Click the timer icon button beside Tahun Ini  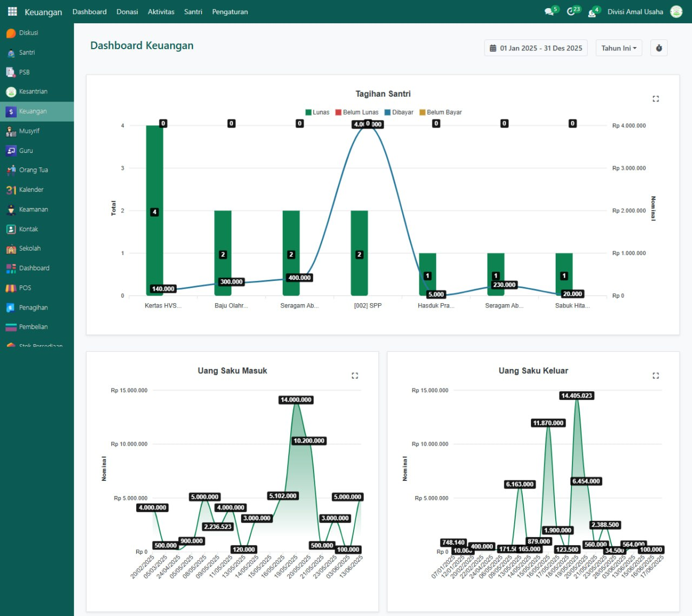658,48
